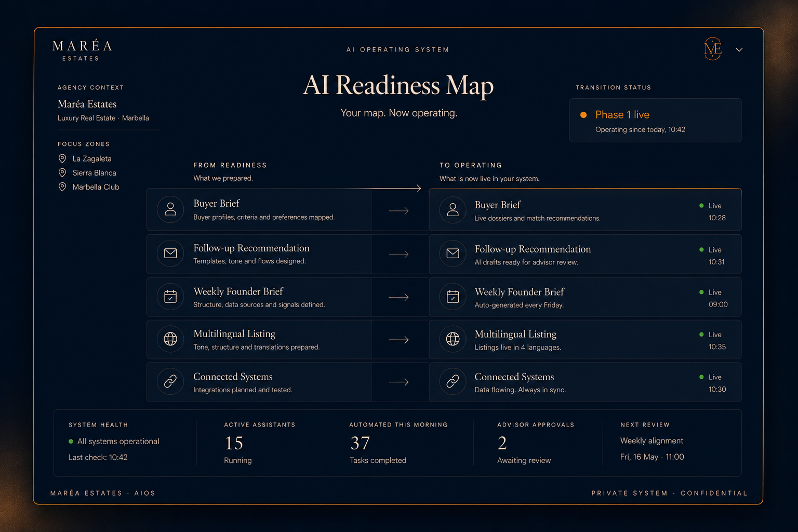This screenshot has width=798, height=532.
Task: Click the Phase 1 live status card
Action: coord(655,120)
